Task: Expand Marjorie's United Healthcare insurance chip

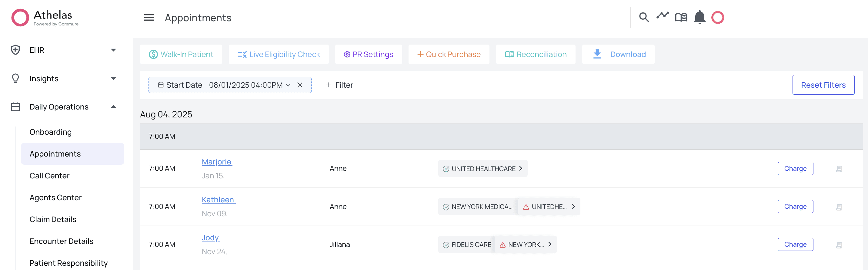Action: click(x=521, y=169)
